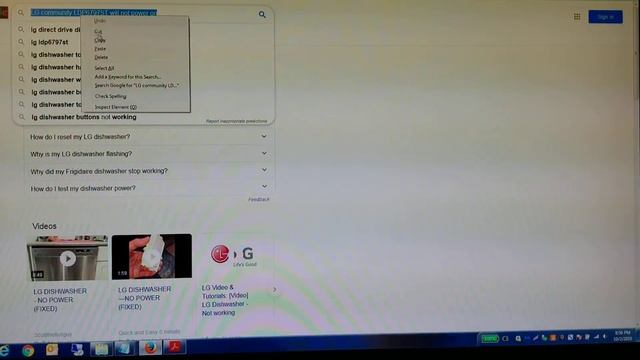Select suggestion starting "lg direct drive"

point(56,29)
